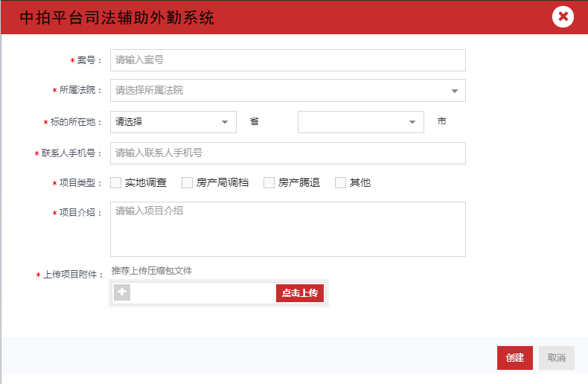Click the 所属法院 dropdown arrow

click(455, 91)
